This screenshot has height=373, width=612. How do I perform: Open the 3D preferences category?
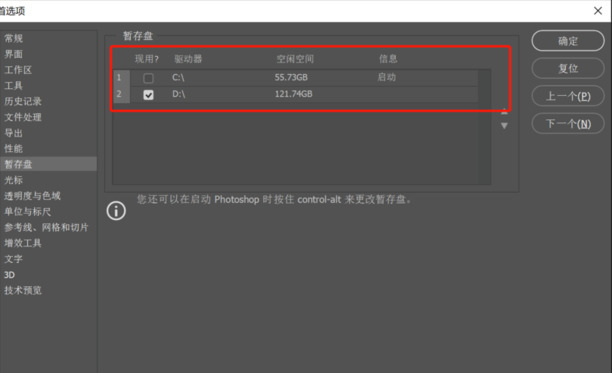(x=9, y=275)
